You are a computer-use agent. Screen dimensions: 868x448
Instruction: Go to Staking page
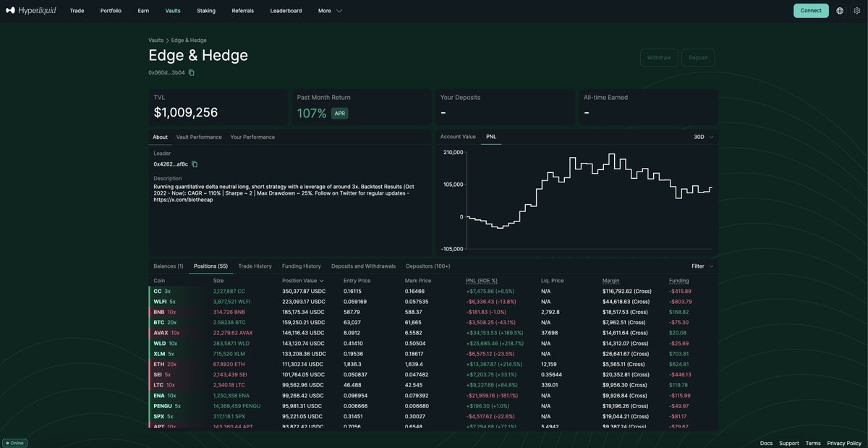(x=206, y=11)
